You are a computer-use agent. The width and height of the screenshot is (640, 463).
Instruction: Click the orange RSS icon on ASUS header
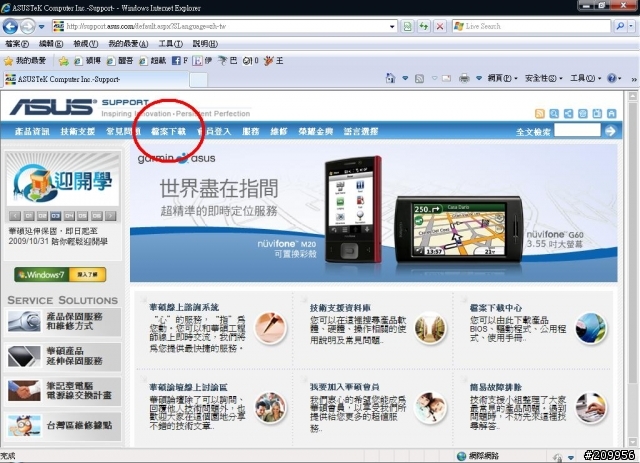pyautogui.click(x=540, y=114)
